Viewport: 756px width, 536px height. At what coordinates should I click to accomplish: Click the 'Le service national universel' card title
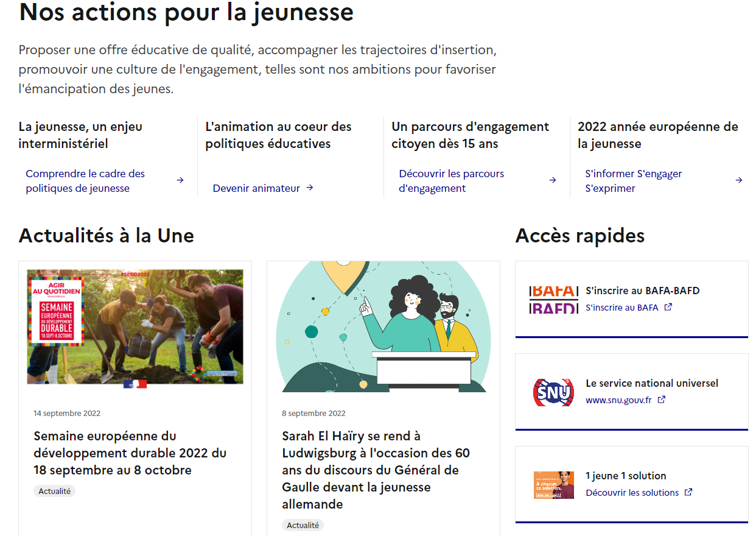652,383
